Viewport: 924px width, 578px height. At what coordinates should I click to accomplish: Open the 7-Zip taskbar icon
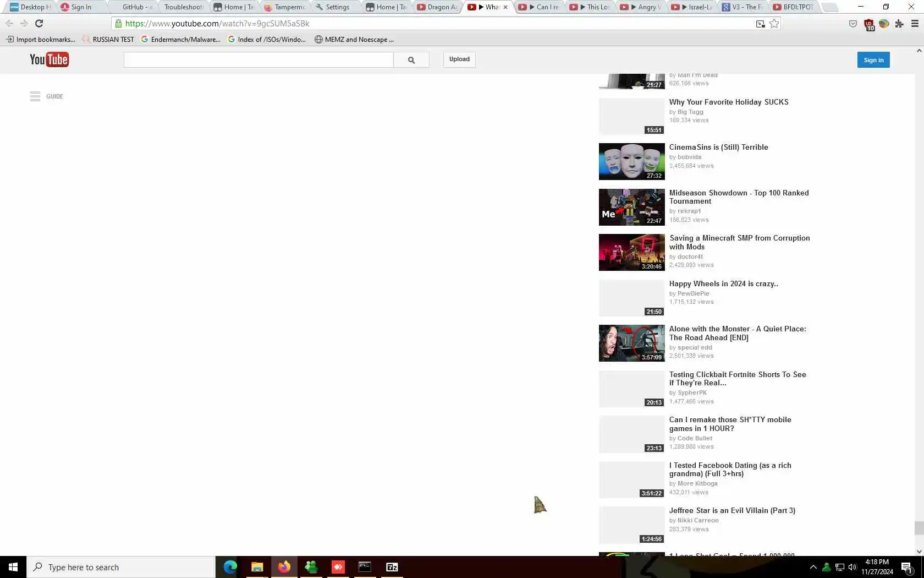392,567
